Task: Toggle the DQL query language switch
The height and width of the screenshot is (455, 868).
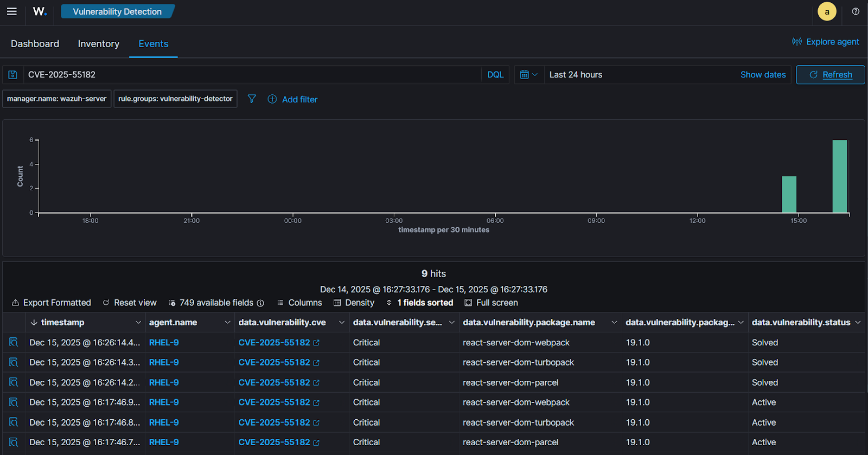Action: tap(495, 75)
